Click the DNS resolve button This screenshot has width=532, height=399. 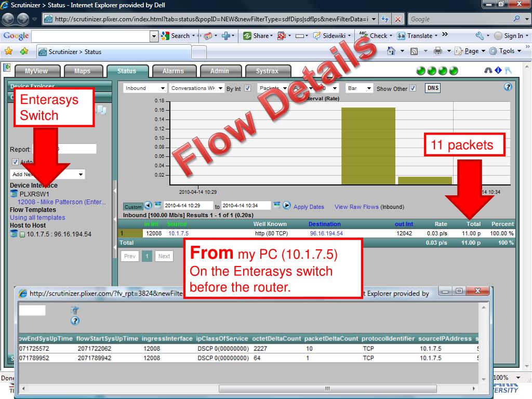click(x=433, y=88)
